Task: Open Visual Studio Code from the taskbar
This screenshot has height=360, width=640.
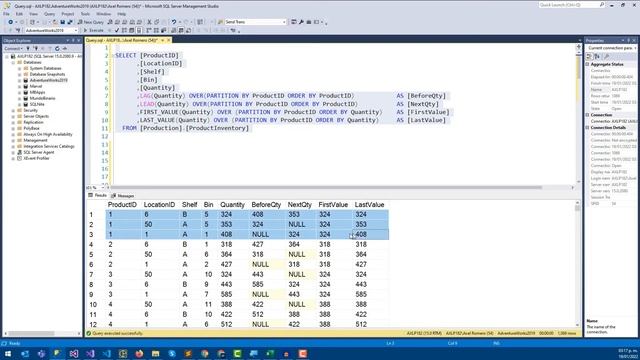Action: click(x=107, y=353)
